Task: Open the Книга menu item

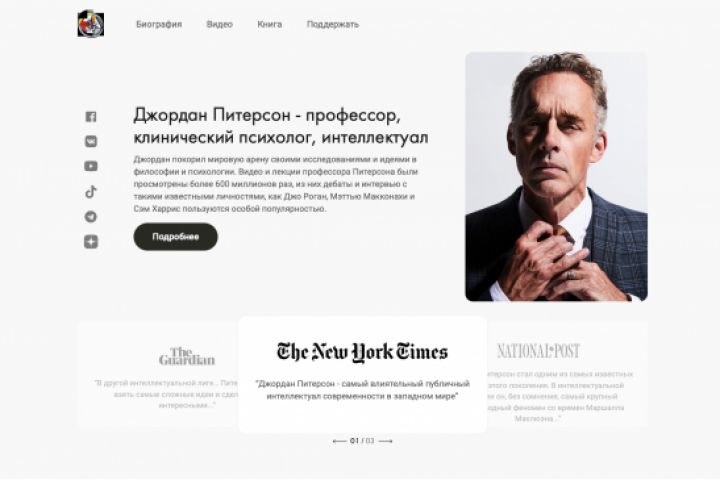Action: click(x=270, y=24)
